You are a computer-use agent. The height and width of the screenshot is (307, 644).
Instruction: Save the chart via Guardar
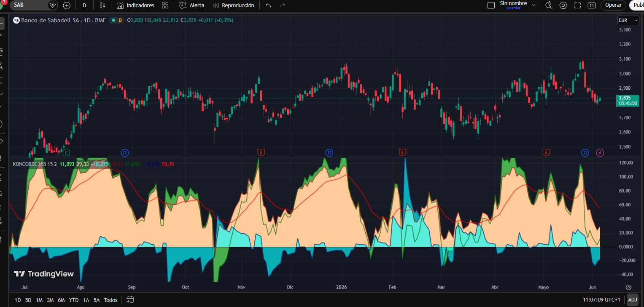[513, 8]
